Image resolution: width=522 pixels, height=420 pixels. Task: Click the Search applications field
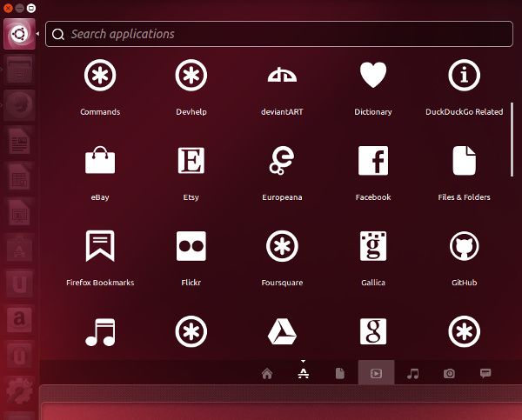point(278,35)
